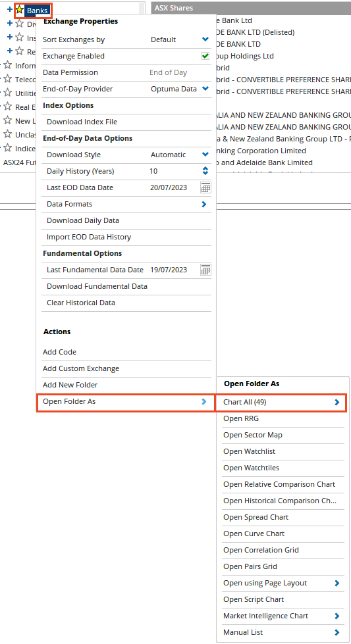
Task: Click the star beside Teleco folder
Action: (x=7, y=79)
